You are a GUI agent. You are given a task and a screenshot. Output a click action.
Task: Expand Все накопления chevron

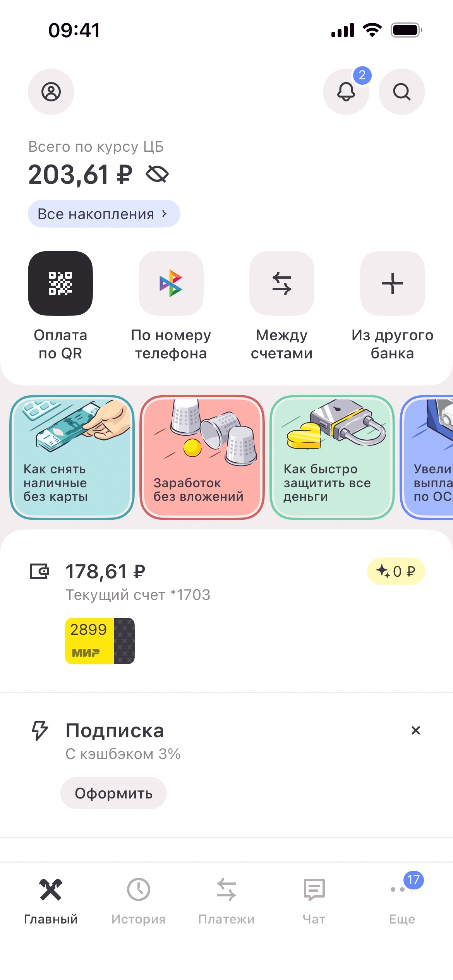(165, 214)
